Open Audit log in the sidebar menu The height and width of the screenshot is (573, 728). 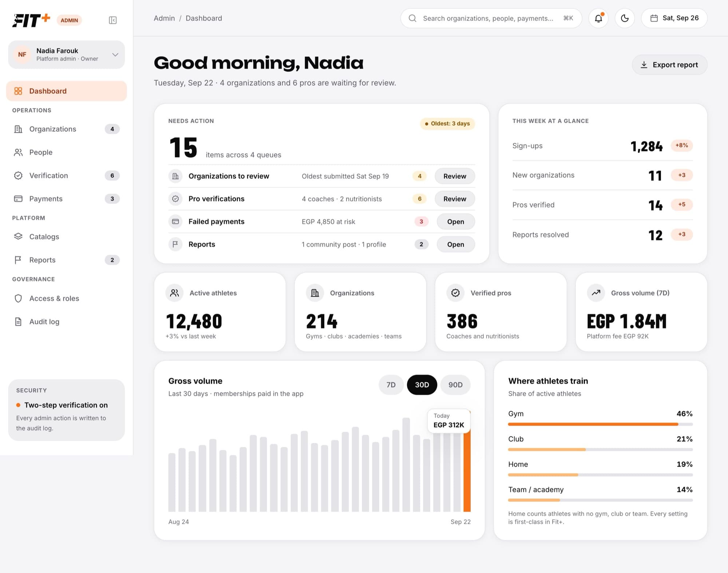(x=67, y=322)
